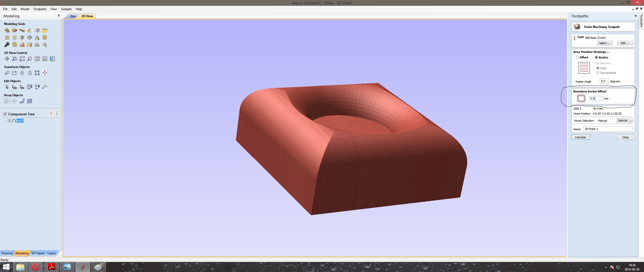
Task: Select the Pan view tool
Action: (7, 59)
